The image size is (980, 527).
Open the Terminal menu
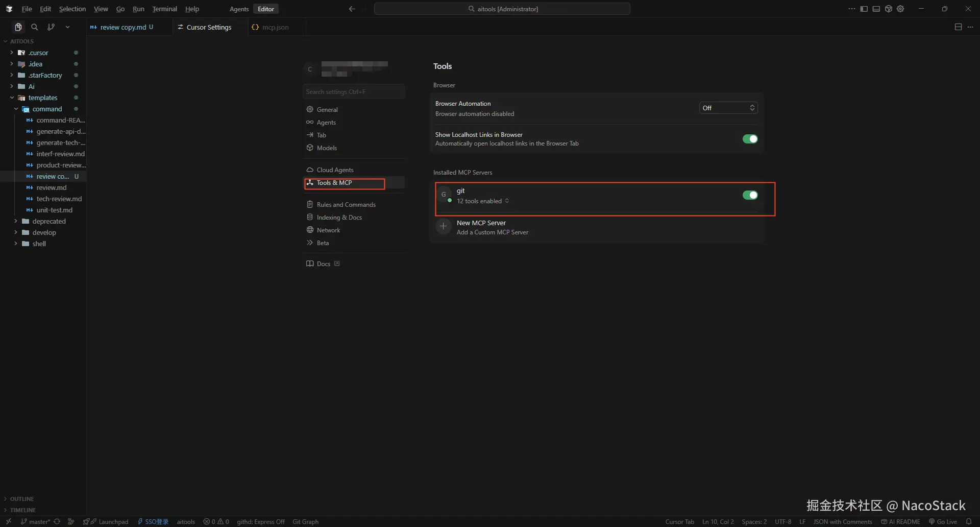[x=164, y=9]
